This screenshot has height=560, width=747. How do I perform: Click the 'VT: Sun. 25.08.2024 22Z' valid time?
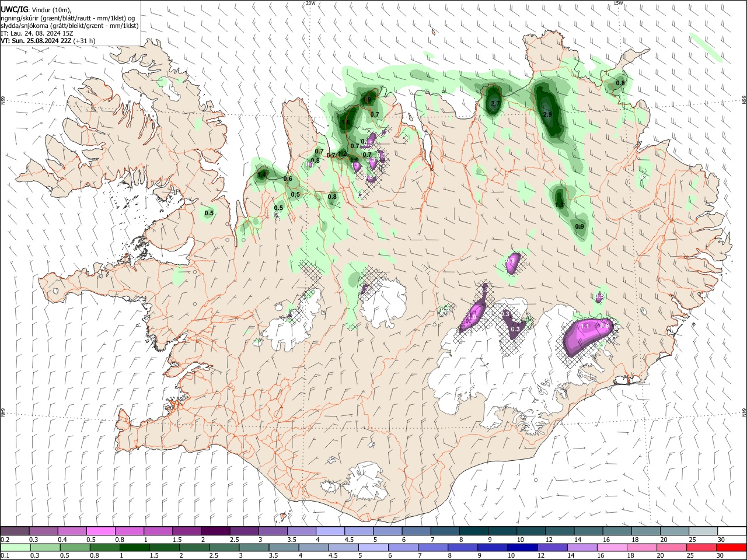tap(36, 41)
